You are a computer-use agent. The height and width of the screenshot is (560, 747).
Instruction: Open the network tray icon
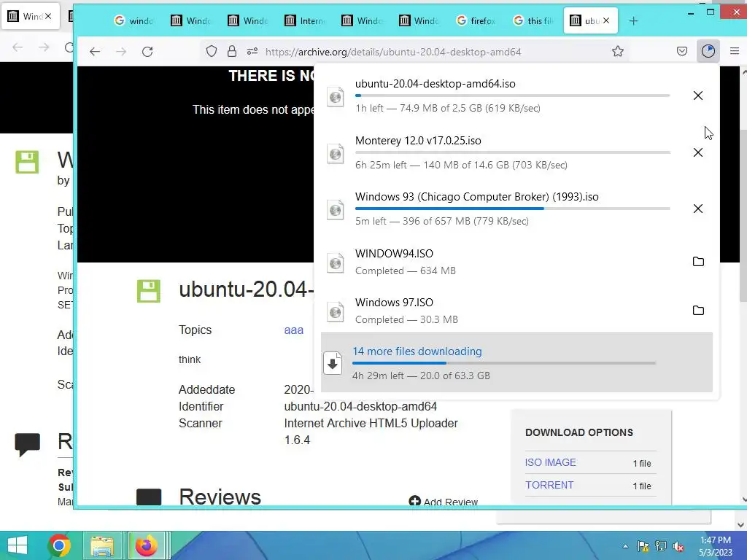point(661,546)
